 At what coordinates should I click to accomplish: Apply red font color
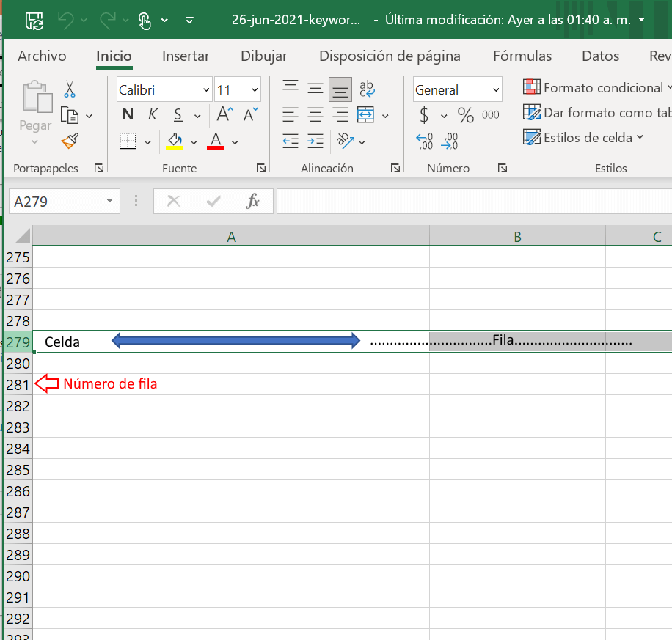(216, 141)
